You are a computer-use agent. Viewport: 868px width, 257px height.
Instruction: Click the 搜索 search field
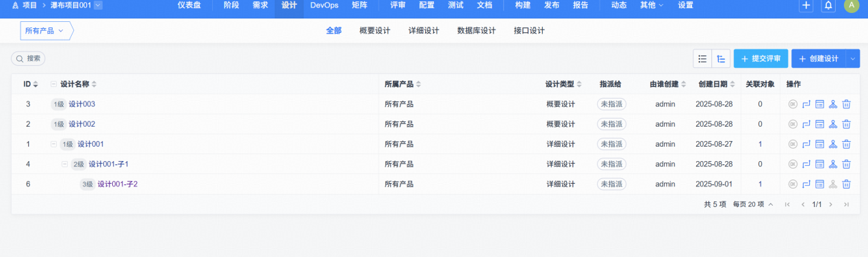[29, 59]
